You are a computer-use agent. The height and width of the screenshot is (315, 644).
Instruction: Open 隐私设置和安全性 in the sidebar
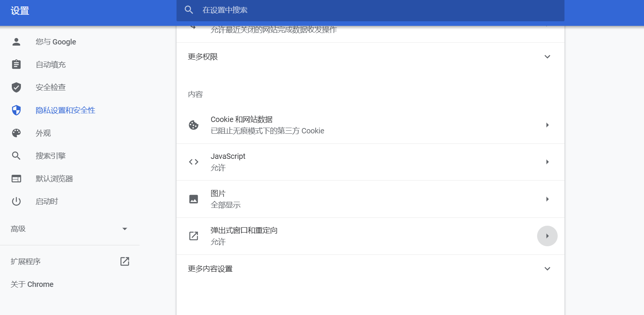pyautogui.click(x=65, y=110)
